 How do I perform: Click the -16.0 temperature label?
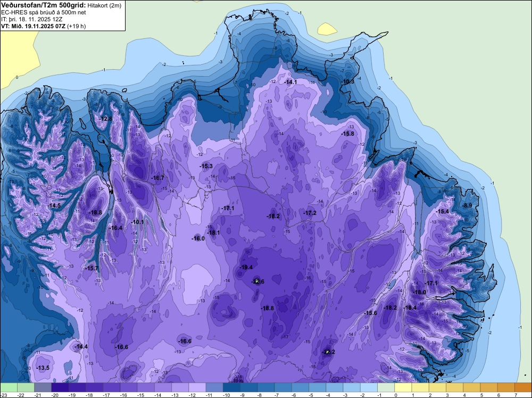tap(198, 238)
